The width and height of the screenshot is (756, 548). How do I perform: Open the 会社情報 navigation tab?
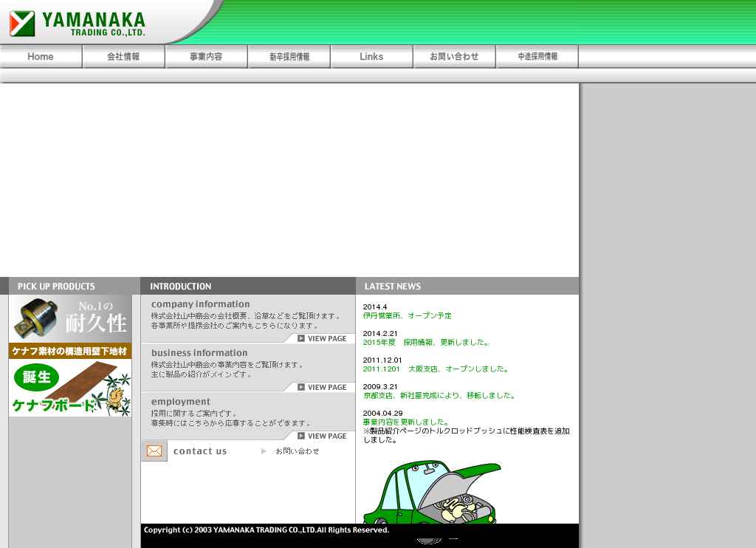[123, 57]
